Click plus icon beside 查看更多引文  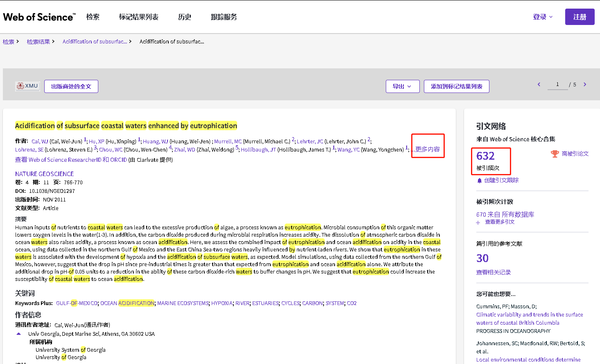478,223
